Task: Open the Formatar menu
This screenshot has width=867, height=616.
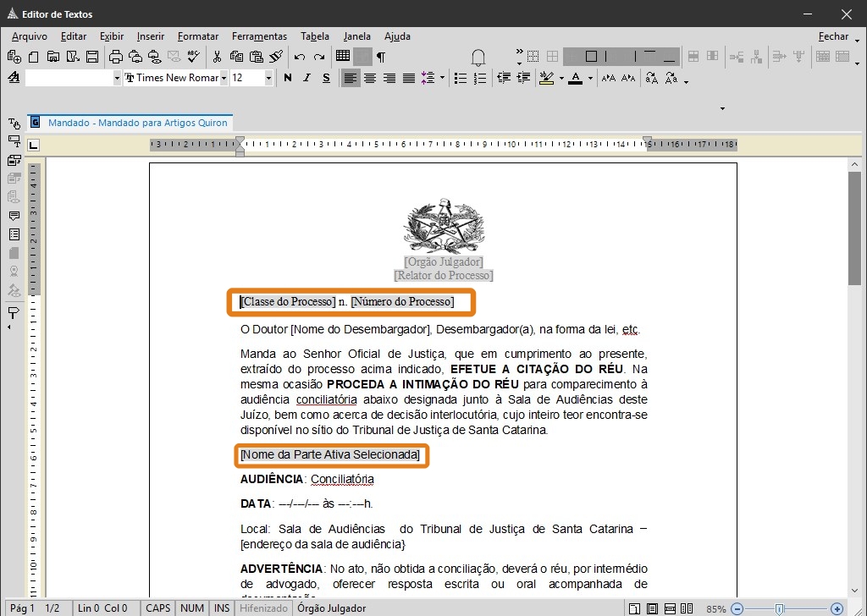Action: (198, 36)
